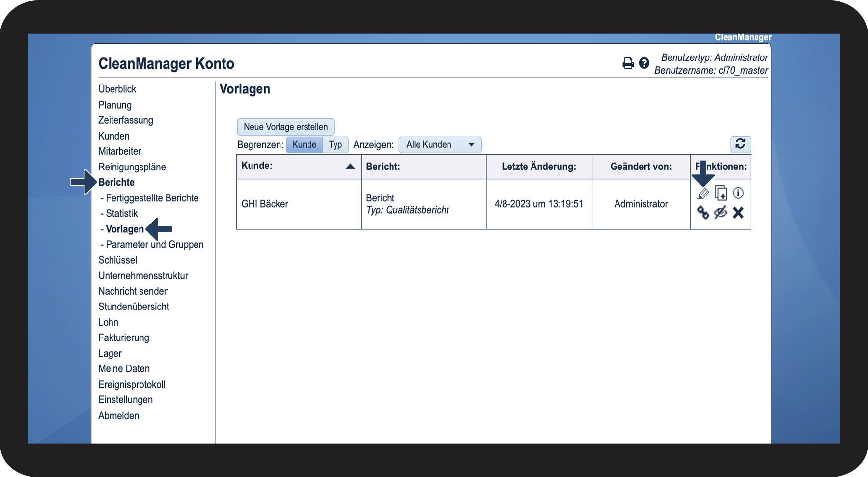Screen dimensions: 868x477
Task: Show template info via the info icon
Action: pyautogui.click(x=738, y=193)
